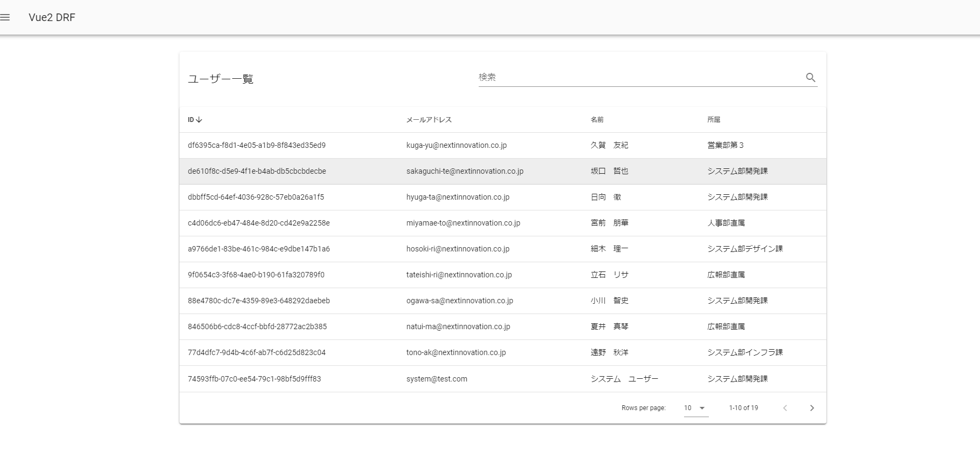The image size is (980, 463).
Task: Click department システム部デザイン課
Action: (x=745, y=249)
